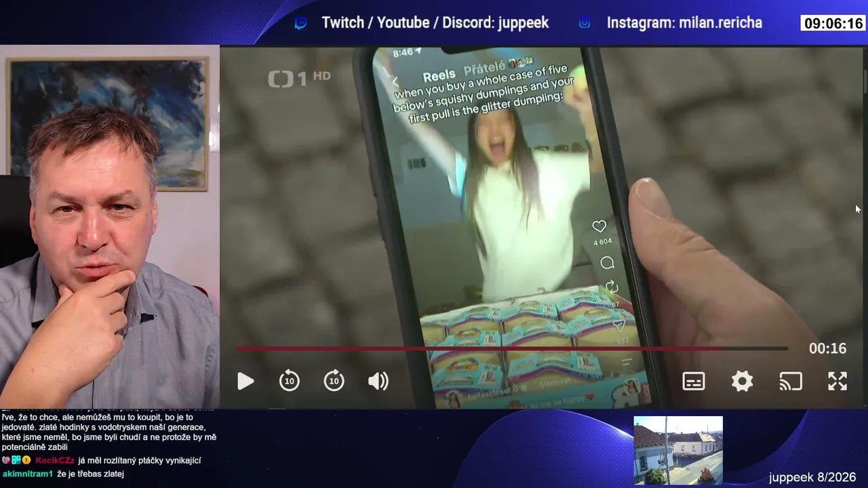Rewind the video 10 seconds
The image size is (868, 488).
click(x=290, y=381)
